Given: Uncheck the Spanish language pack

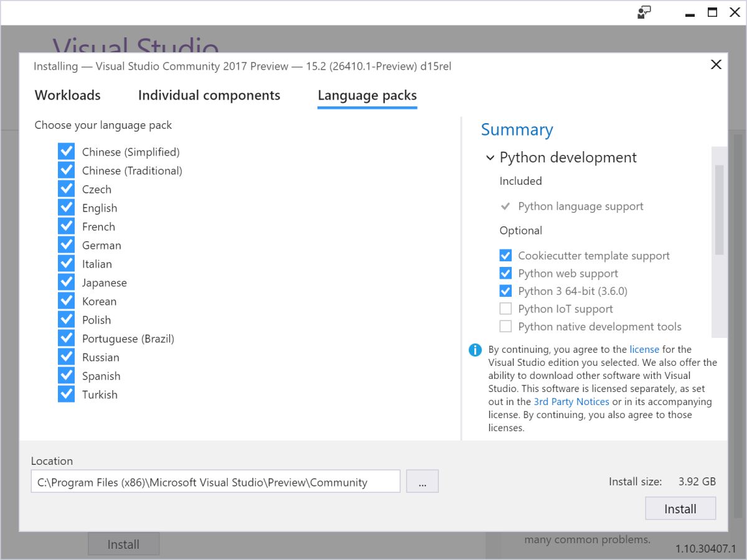Looking at the screenshot, I should (66, 376).
